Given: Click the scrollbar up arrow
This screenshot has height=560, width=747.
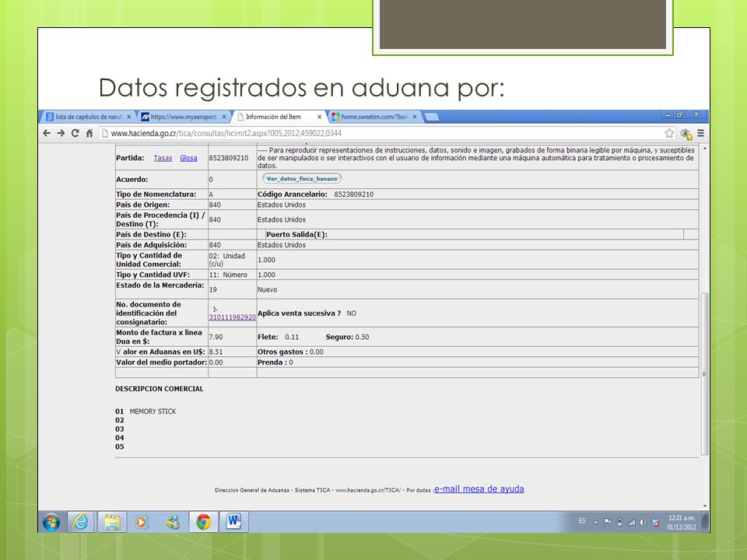Looking at the screenshot, I should pos(705,149).
